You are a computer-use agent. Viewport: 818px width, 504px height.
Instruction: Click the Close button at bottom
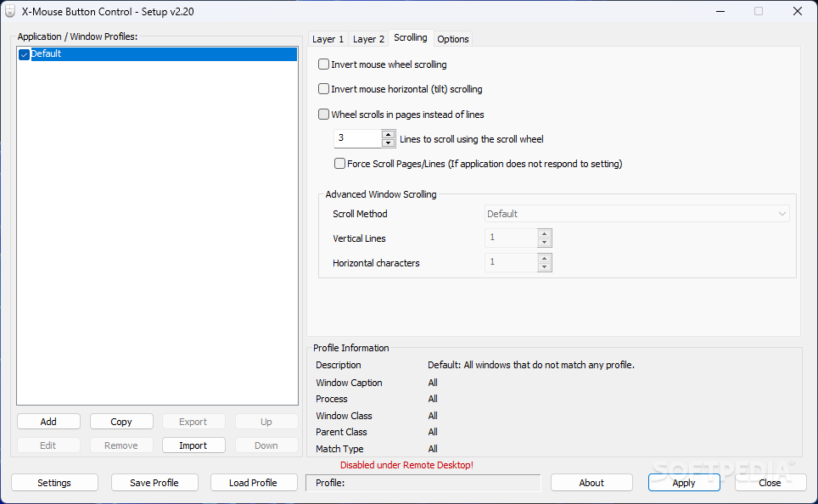(770, 483)
